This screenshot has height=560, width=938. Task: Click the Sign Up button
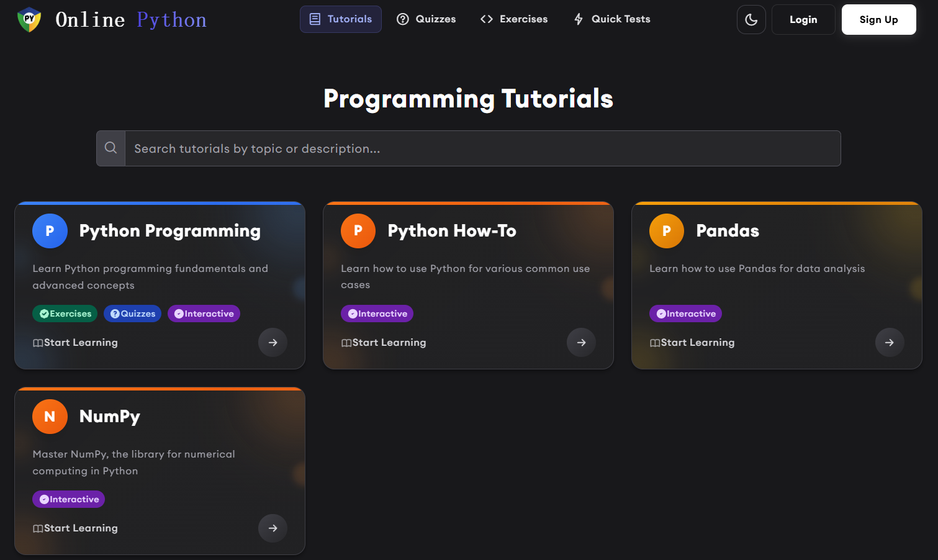click(878, 19)
